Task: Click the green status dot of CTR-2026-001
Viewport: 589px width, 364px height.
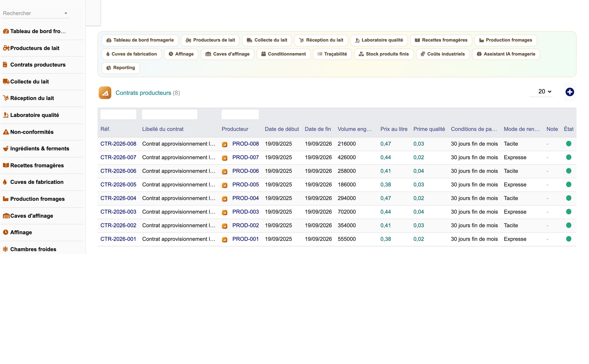Action: (x=569, y=239)
